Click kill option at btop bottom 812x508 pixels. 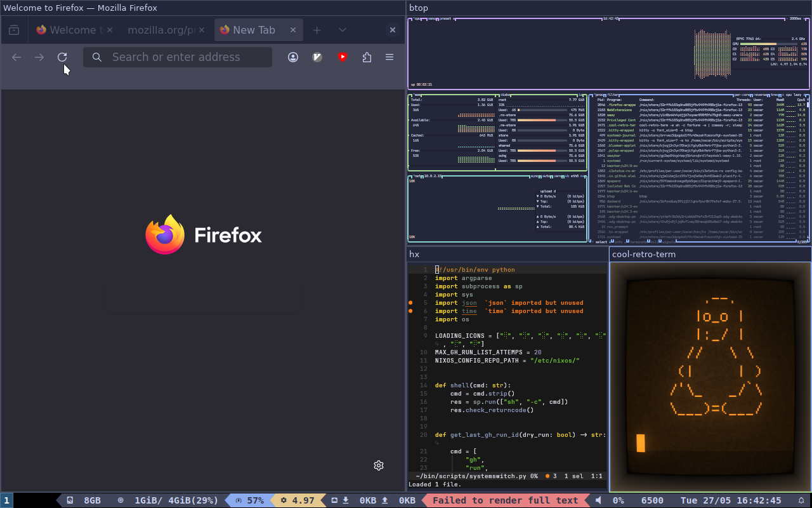pyautogui.click(x=655, y=242)
